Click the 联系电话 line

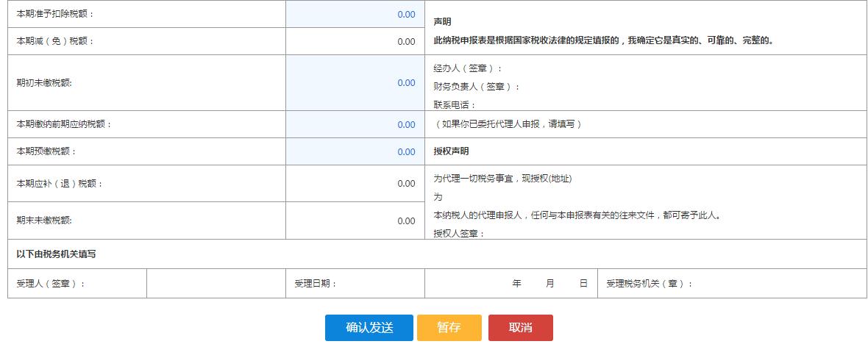[x=455, y=105]
